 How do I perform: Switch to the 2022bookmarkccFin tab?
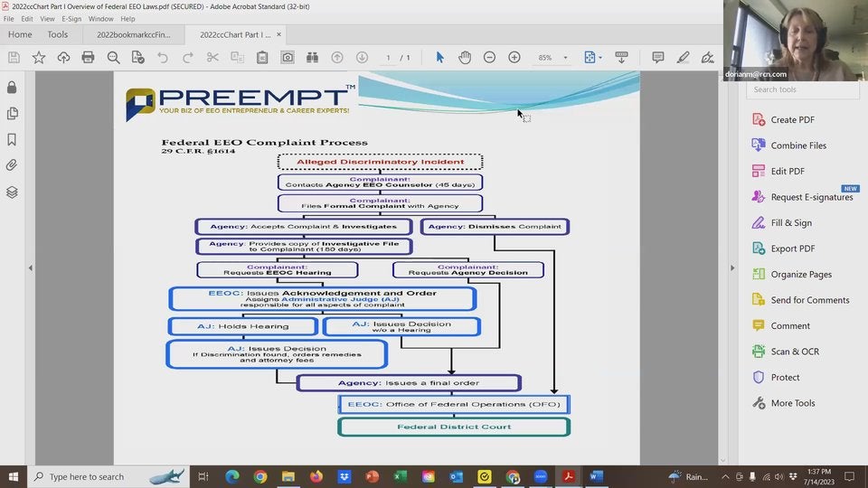[133, 34]
